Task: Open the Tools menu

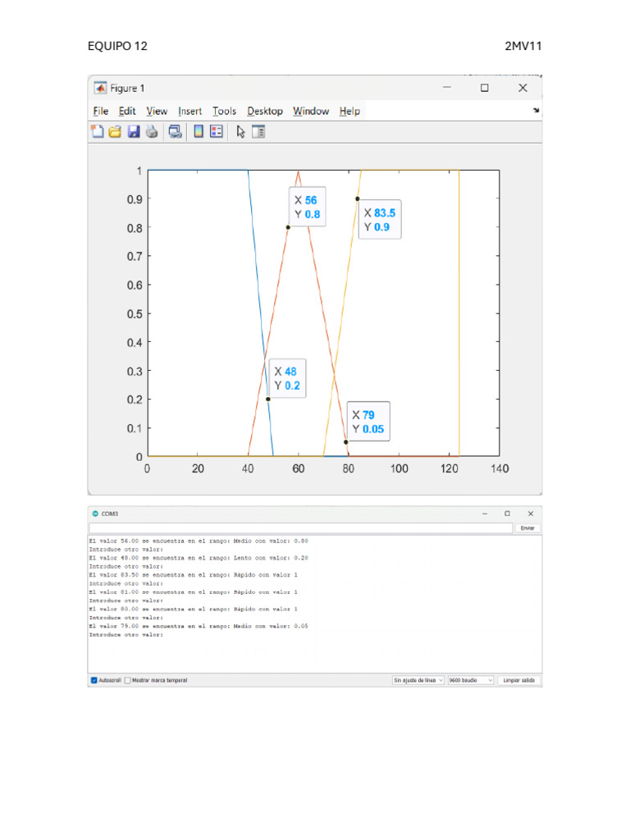Action: pyautogui.click(x=225, y=111)
